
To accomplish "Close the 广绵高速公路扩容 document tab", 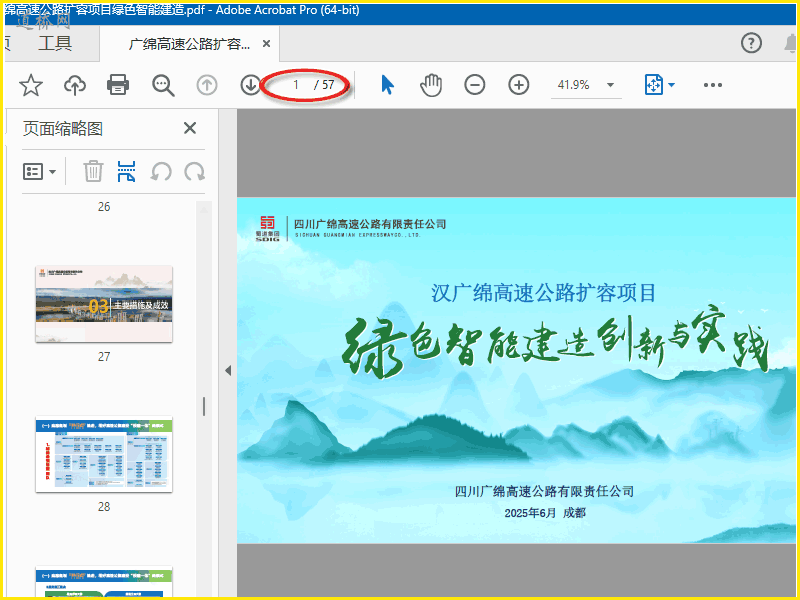I will pos(266,44).
